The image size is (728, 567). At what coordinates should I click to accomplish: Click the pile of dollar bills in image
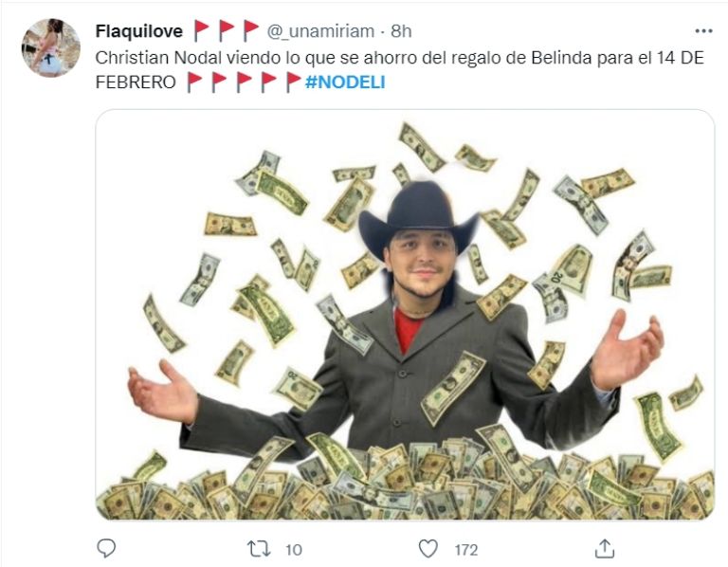(405, 481)
